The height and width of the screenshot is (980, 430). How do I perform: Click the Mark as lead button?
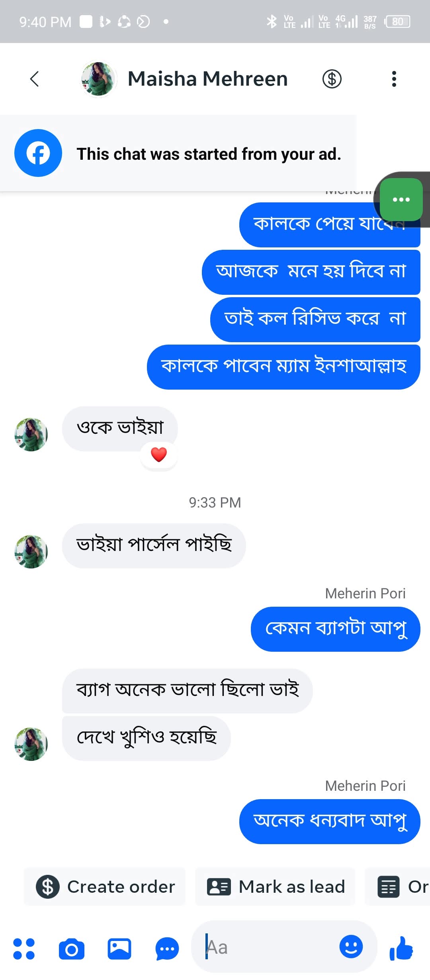point(276,887)
